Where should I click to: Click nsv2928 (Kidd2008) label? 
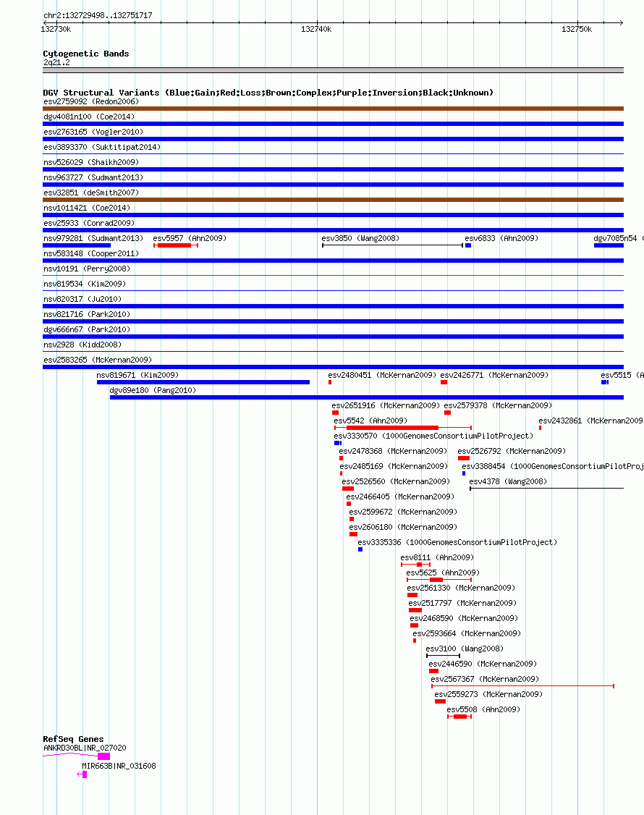coord(82,345)
